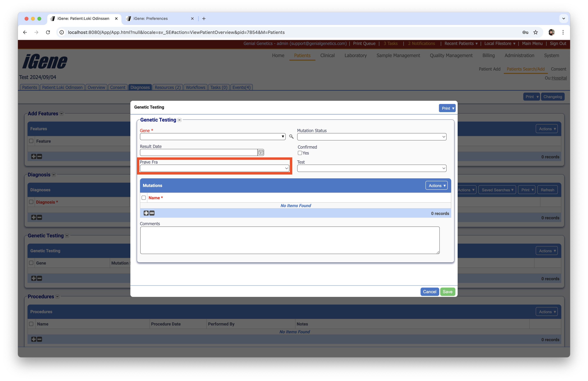
Task: Add a mutation row with plus icon
Action: pyautogui.click(x=146, y=213)
